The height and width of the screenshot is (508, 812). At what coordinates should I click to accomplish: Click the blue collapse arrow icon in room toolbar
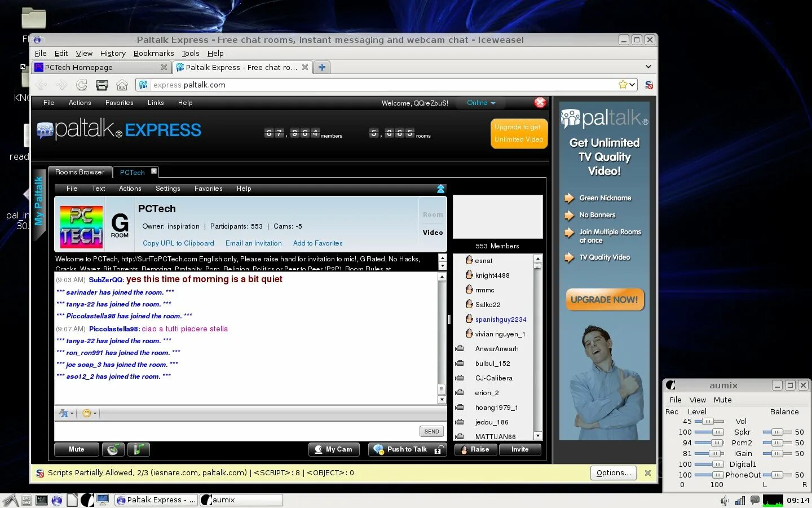click(x=441, y=189)
